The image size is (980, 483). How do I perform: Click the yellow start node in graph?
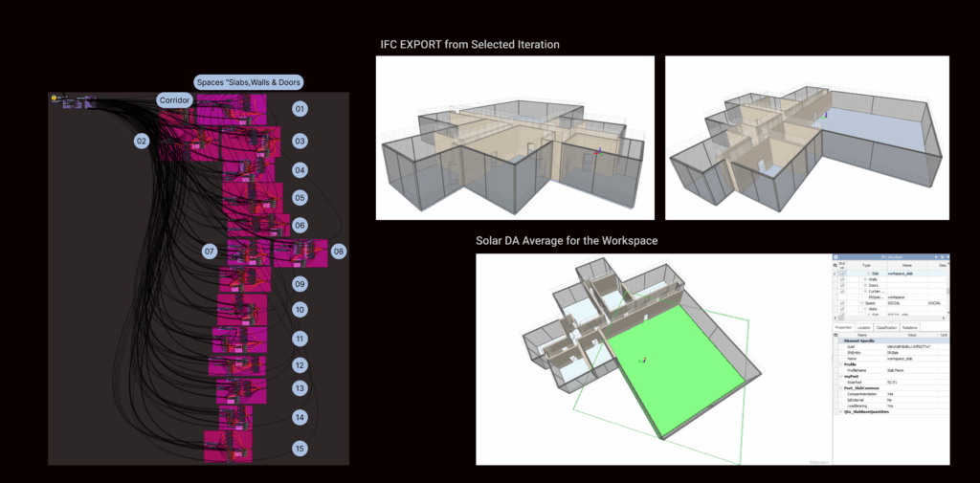click(56, 98)
